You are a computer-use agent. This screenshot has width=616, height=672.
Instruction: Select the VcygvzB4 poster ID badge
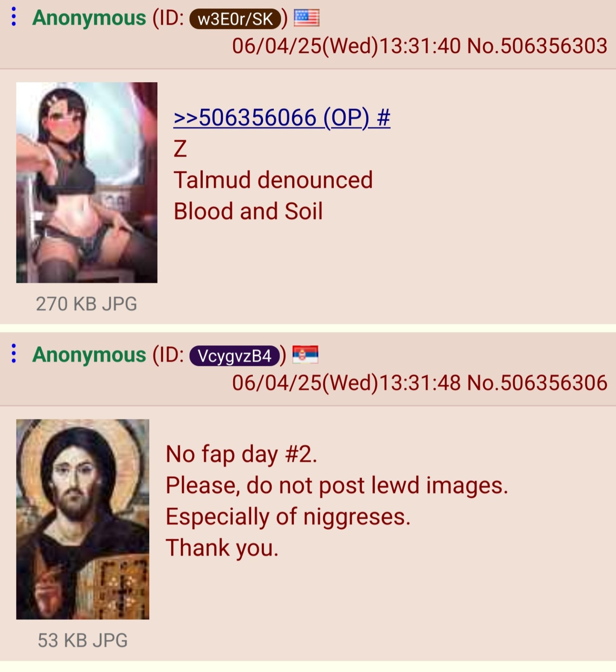tap(235, 356)
